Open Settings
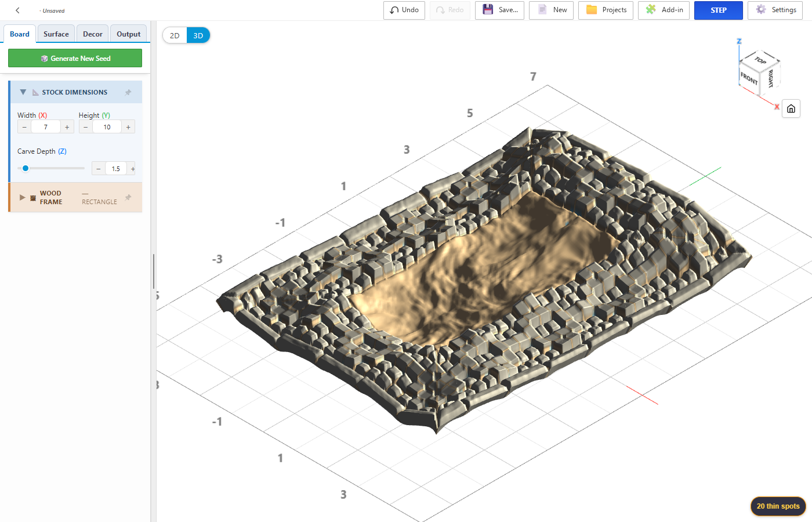Viewport: 812px width, 522px height. coord(775,10)
